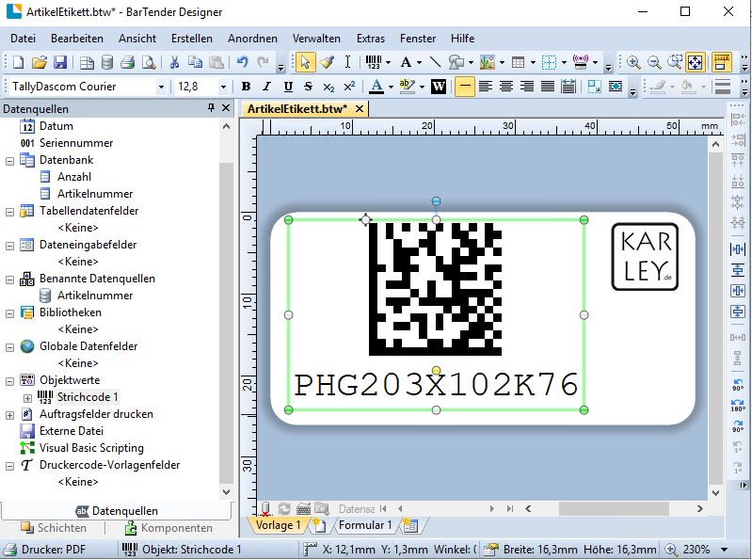Click the Datenquellen bottom panel button

coord(117,511)
